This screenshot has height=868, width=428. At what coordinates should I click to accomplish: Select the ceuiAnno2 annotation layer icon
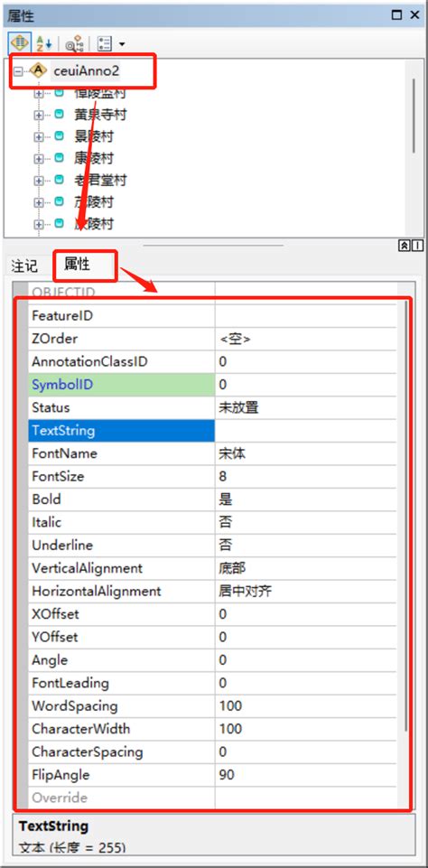coord(38,70)
